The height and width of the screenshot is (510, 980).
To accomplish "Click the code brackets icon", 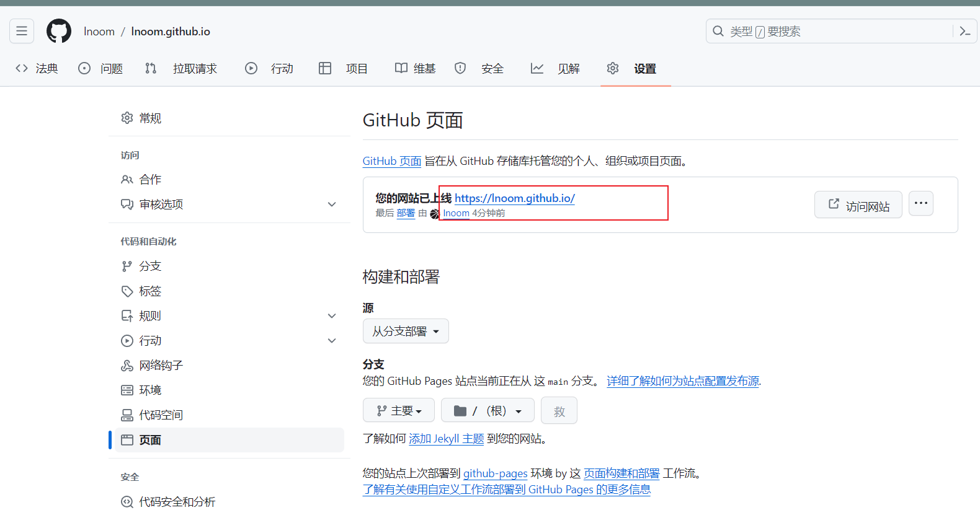I will [22, 68].
